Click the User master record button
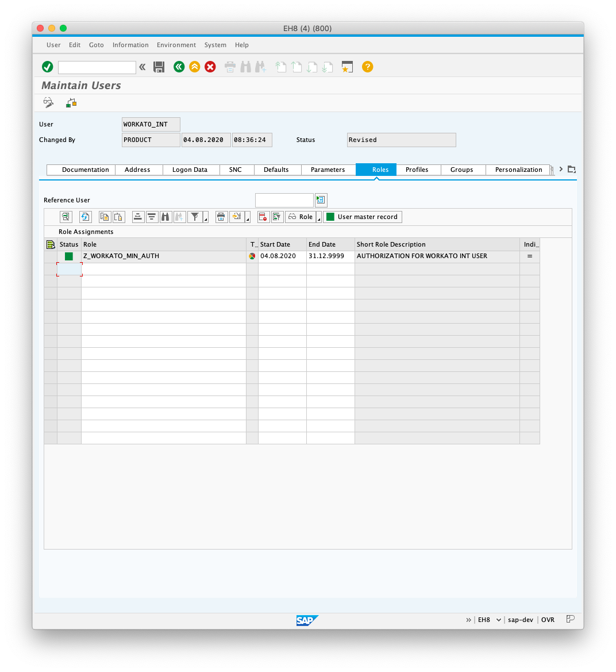This screenshot has width=616, height=672. click(362, 217)
